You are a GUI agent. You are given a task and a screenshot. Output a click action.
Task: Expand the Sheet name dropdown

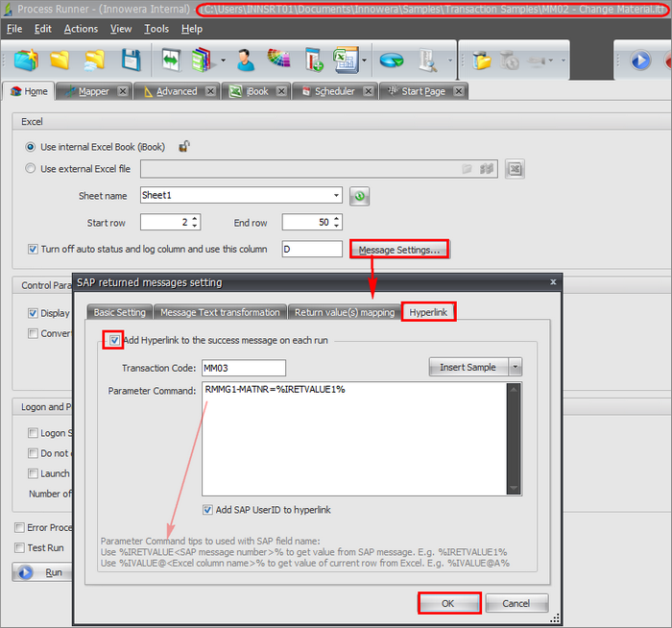336,196
